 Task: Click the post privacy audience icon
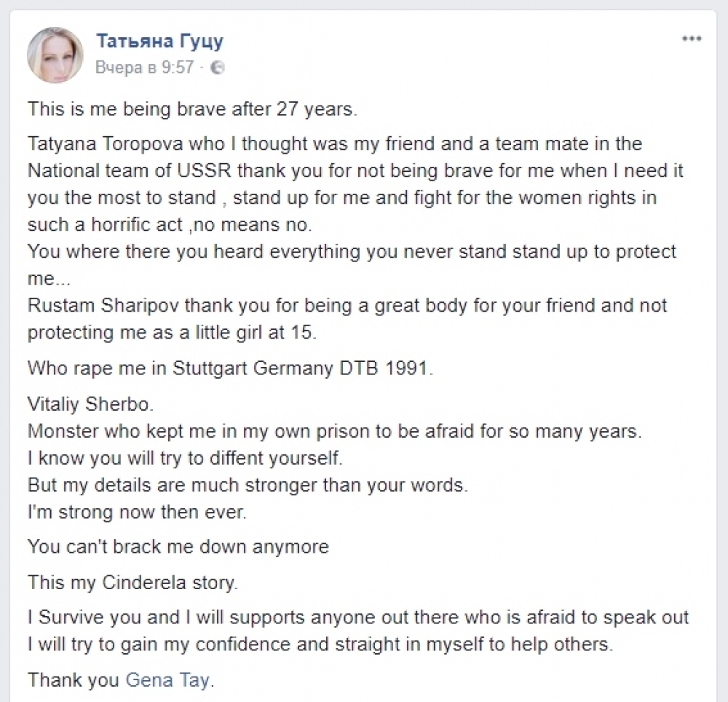pyautogui.click(x=218, y=68)
